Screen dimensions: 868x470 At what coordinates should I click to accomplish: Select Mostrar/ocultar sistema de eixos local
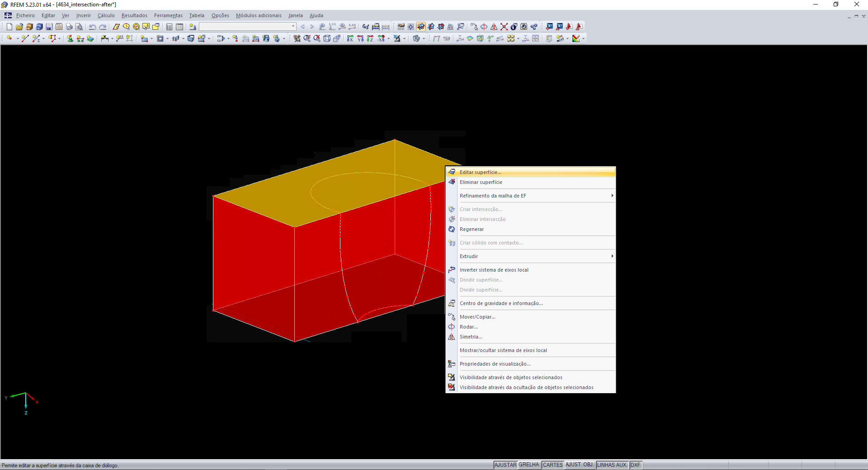coord(531,350)
